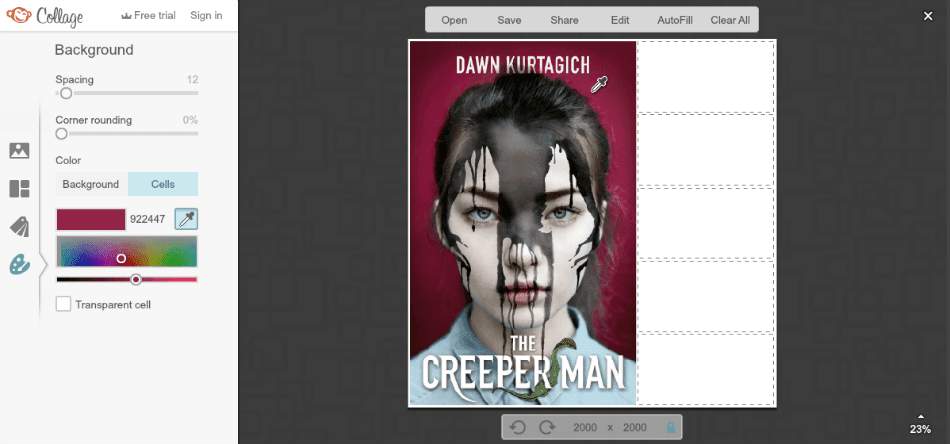Click Clear All in the toolbar
Image resolution: width=950 pixels, height=444 pixels.
click(x=730, y=20)
